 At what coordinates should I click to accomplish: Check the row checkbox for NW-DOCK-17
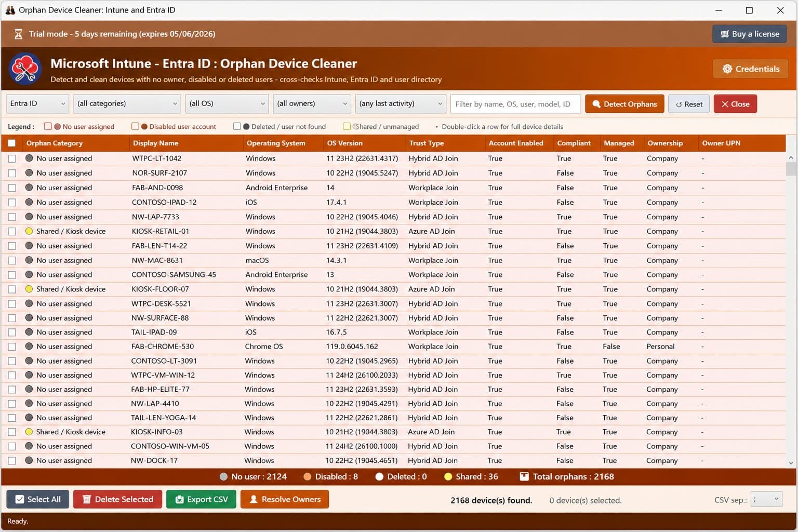(12, 460)
